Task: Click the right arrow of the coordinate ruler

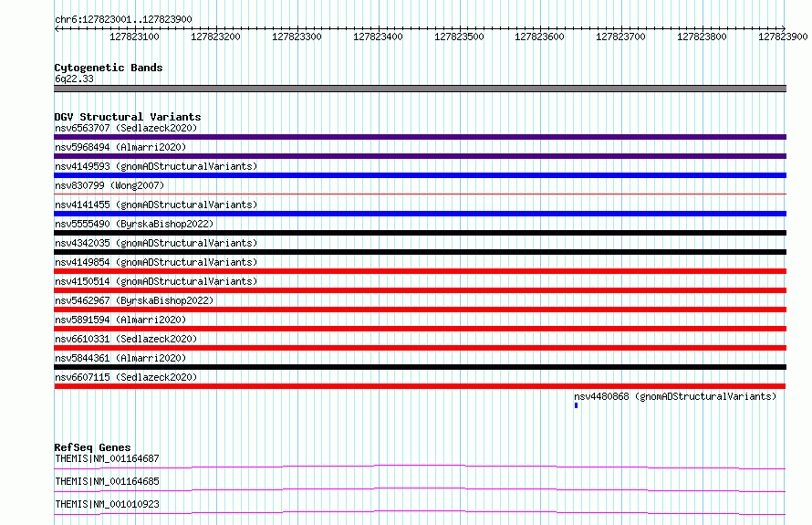Action: (783, 28)
